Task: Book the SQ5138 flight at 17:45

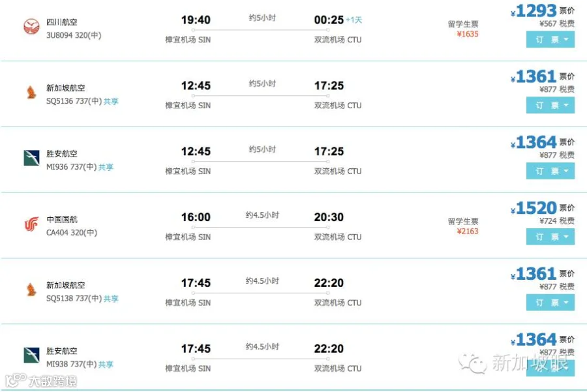Action: (x=550, y=303)
